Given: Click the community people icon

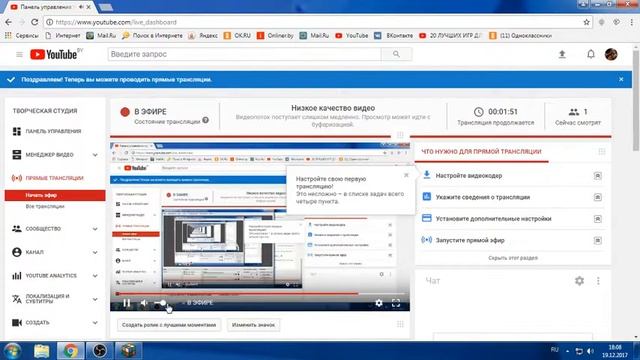Looking at the screenshot, I should (17, 229).
